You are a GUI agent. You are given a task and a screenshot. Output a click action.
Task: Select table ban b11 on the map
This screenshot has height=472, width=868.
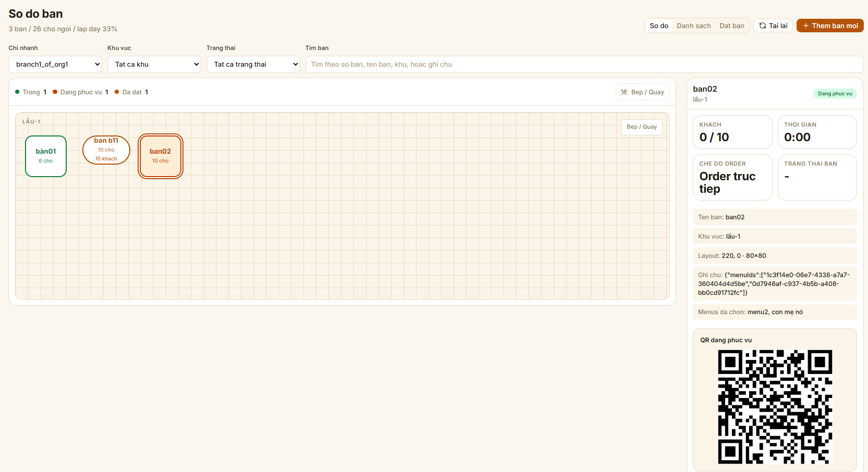click(x=106, y=150)
